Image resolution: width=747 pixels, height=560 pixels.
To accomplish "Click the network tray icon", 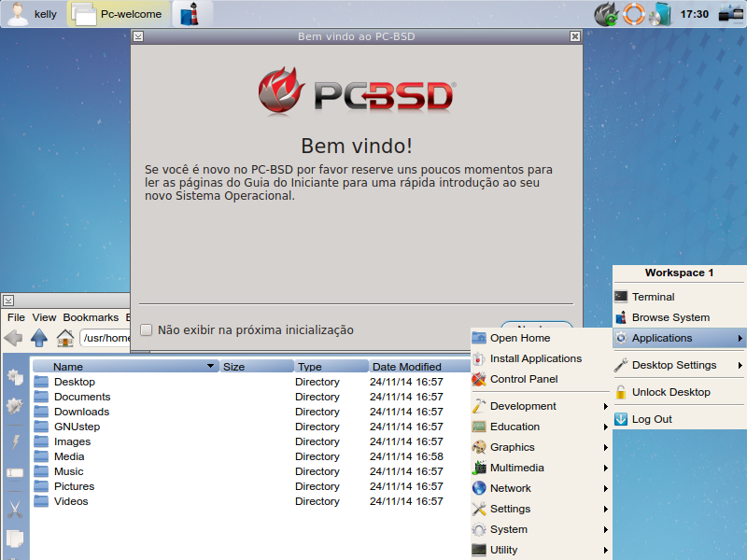I will tap(731, 14).
